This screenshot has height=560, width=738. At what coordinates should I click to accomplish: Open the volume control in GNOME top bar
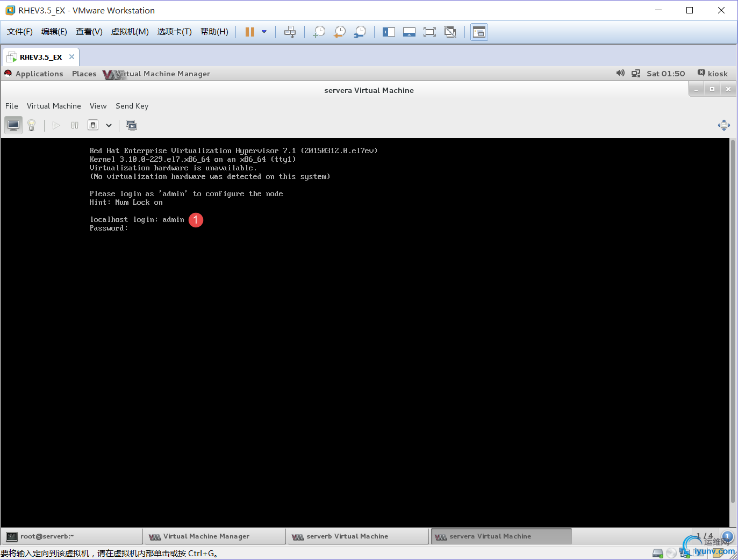point(620,73)
